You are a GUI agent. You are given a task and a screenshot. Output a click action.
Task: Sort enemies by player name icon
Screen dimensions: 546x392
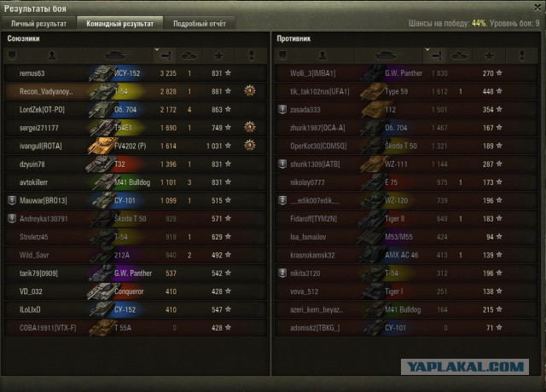pyautogui.click(x=322, y=55)
